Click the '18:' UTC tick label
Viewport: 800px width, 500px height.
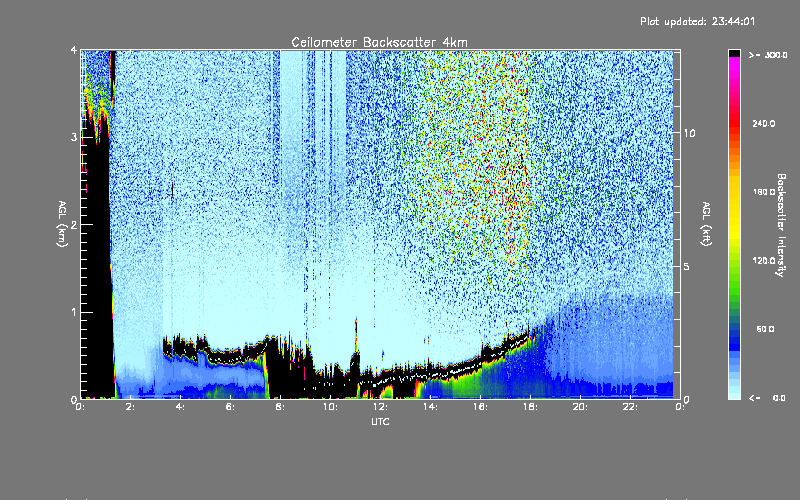coord(530,407)
